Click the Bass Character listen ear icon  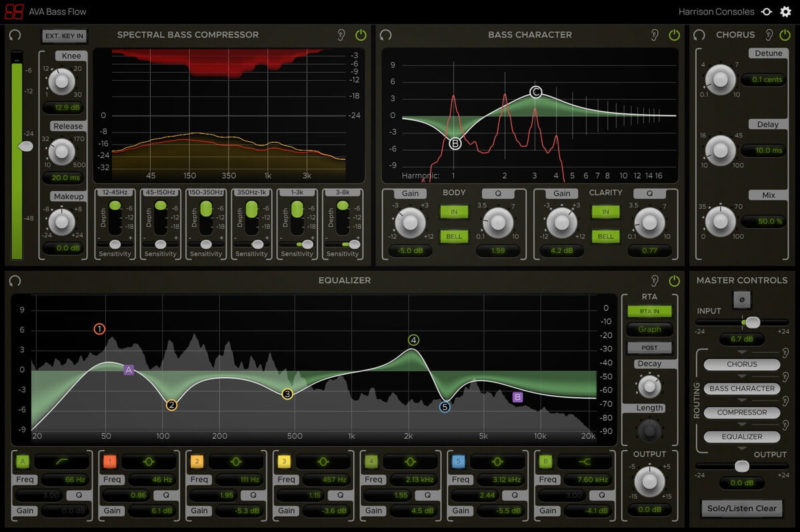[655, 35]
